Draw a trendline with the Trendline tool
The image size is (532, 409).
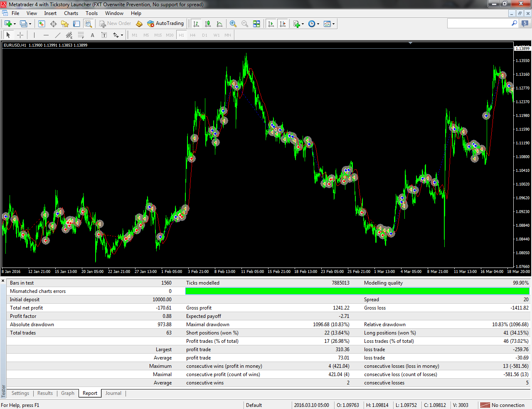click(58, 35)
